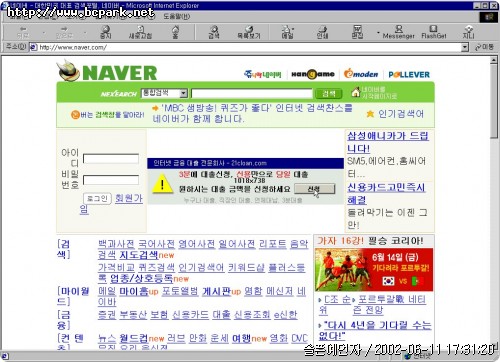This screenshot has height=362, width=500.
Task: Open the 여행 travel link
Action: pos(241,338)
